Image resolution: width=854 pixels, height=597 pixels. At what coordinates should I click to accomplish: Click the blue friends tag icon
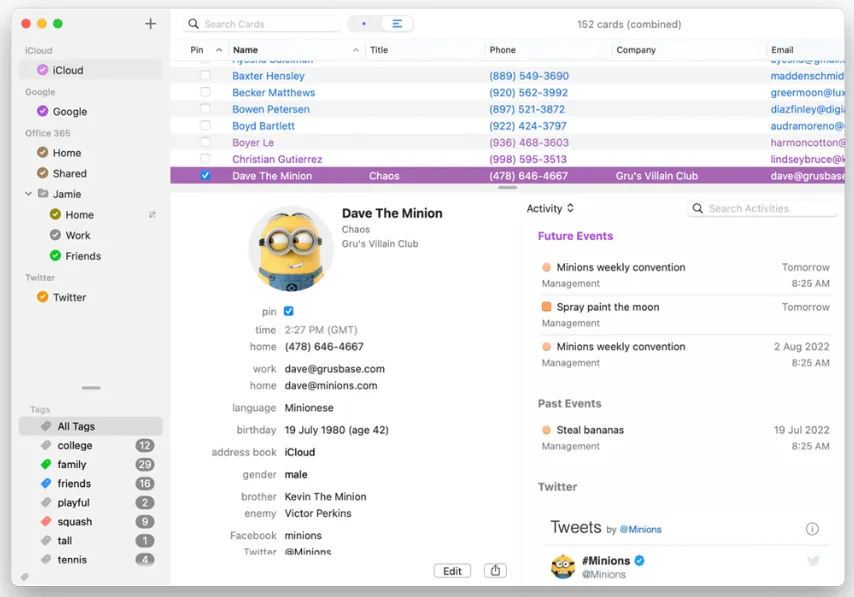point(46,483)
